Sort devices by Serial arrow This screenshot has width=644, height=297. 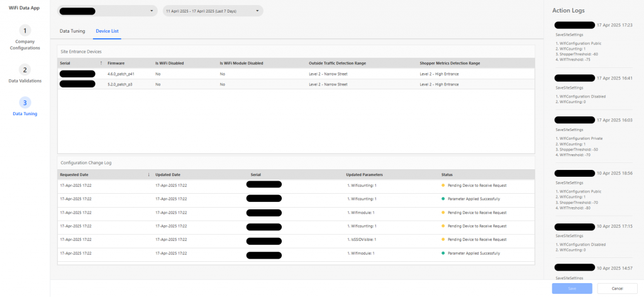(101, 64)
